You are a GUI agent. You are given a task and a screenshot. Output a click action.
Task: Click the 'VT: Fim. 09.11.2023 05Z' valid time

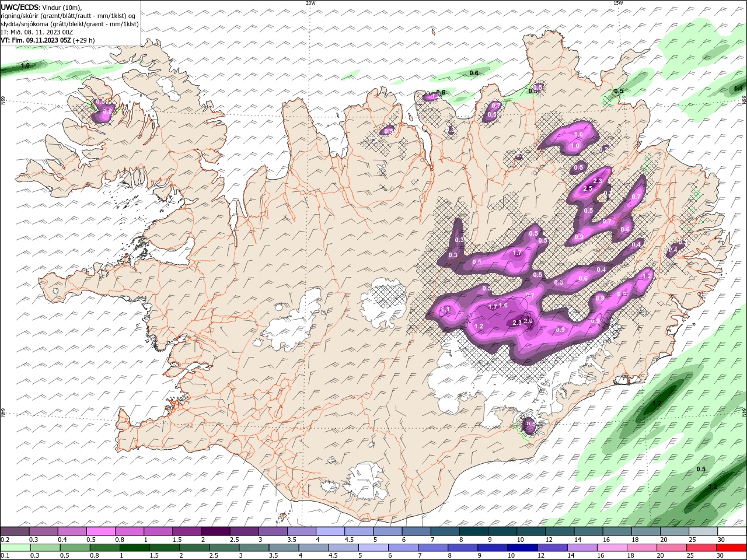click(36, 40)
